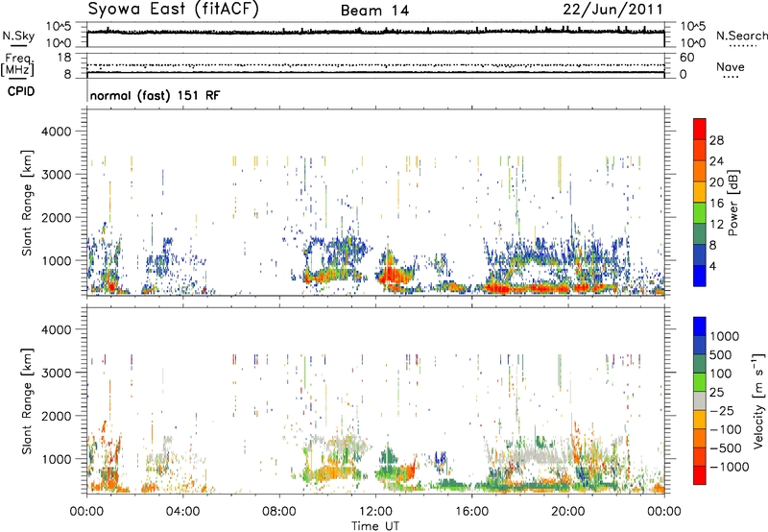The image size is (768, 532).
Task: Click the "60" tick on Nave axis
Action: coord(686,58)
